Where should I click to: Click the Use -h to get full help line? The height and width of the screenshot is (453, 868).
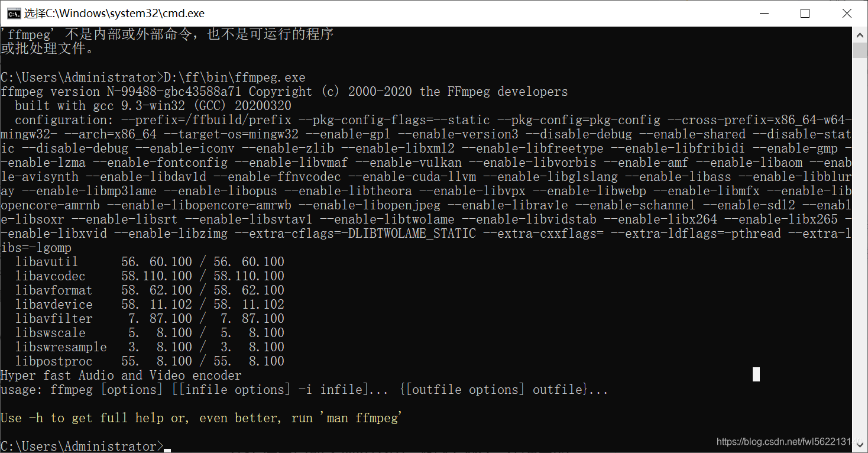tap(202, 418)
